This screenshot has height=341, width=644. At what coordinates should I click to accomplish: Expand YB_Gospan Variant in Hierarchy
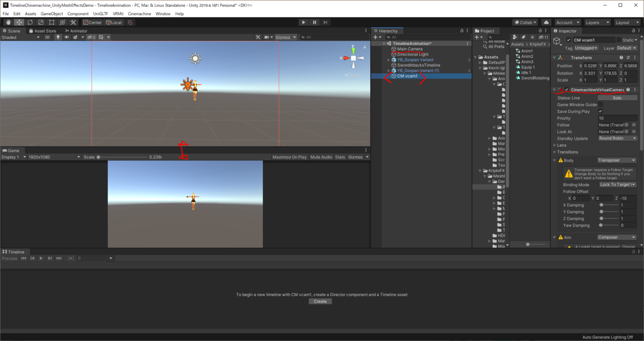[389, 60]
